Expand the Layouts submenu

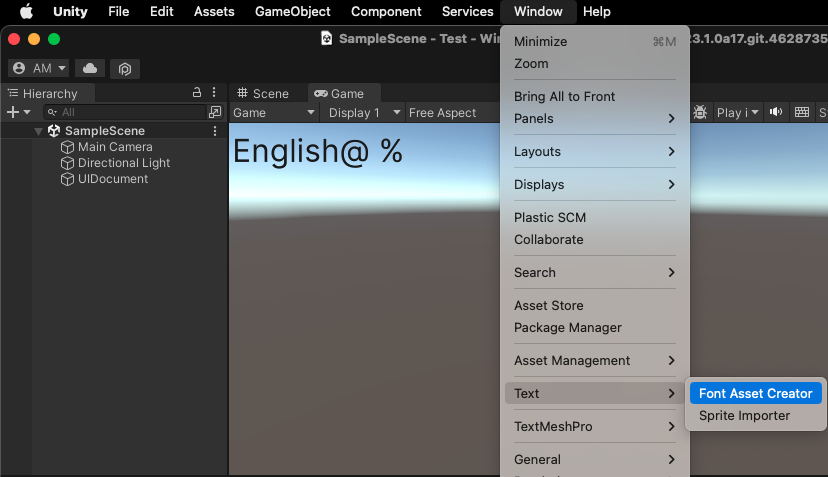point(595,152)
